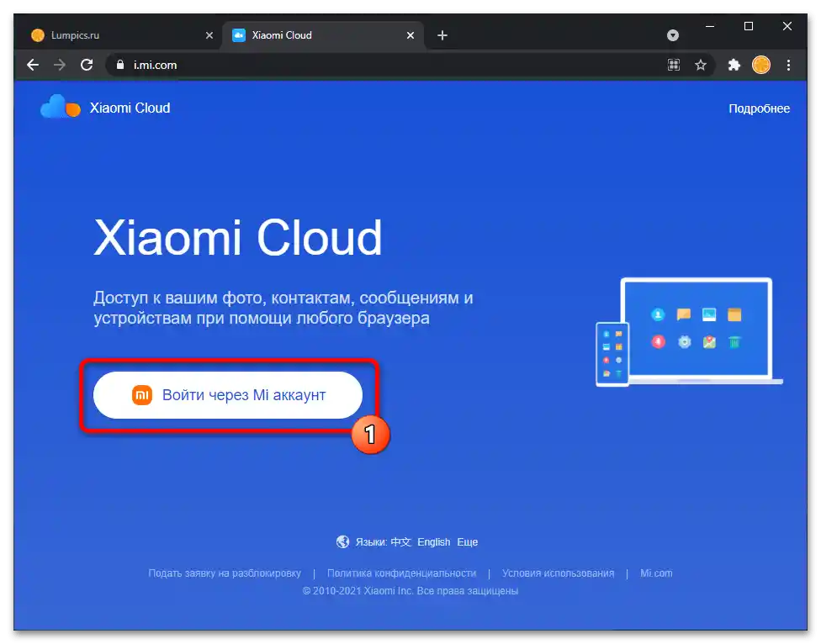The height and width of the screenshot is (644, 821).
Task: Close the Xiaomi Cloud tab
Action: tap(410, 35)
